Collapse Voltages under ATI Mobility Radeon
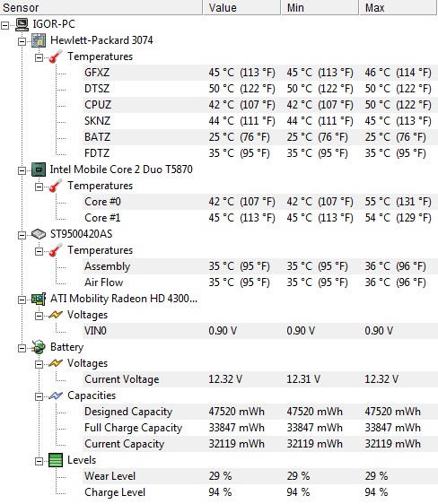This screenshot has height=504, width=438. coord(39,316)
